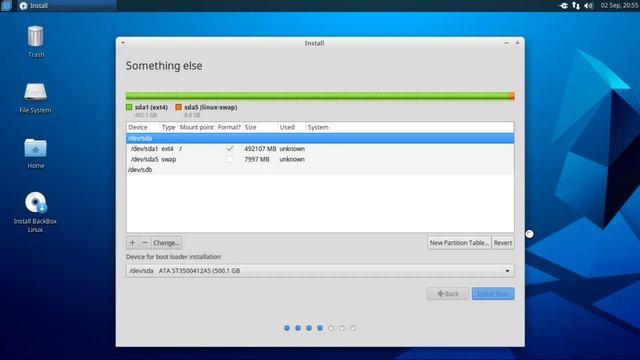The image size is (640, 360).
Task: Click the orange sda5 segment in partition bar
Action: (511, 96)
